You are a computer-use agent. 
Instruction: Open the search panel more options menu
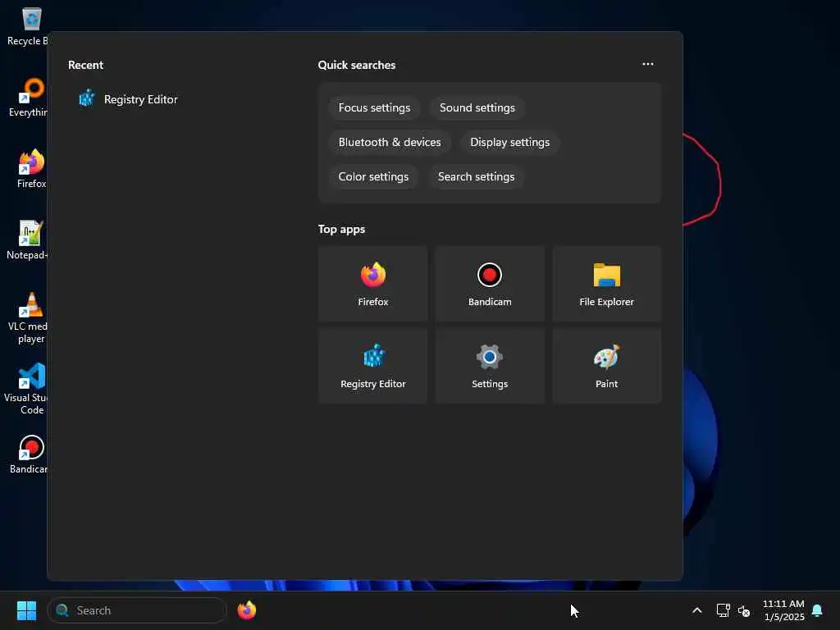coord(648,64)
